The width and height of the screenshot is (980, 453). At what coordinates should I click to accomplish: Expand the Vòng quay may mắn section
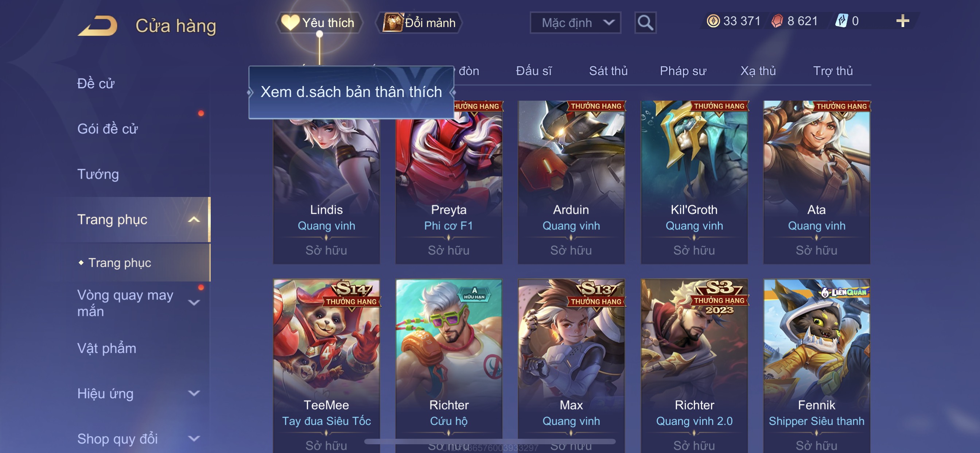(194, 303)
